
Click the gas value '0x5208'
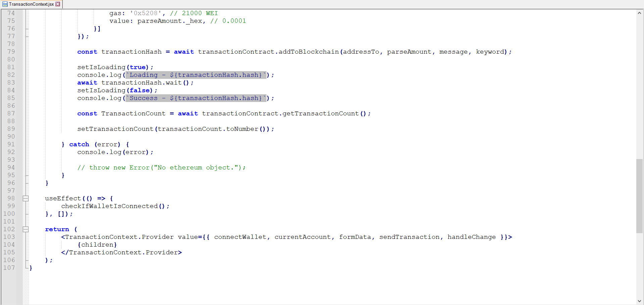click(x=146, y=13)
